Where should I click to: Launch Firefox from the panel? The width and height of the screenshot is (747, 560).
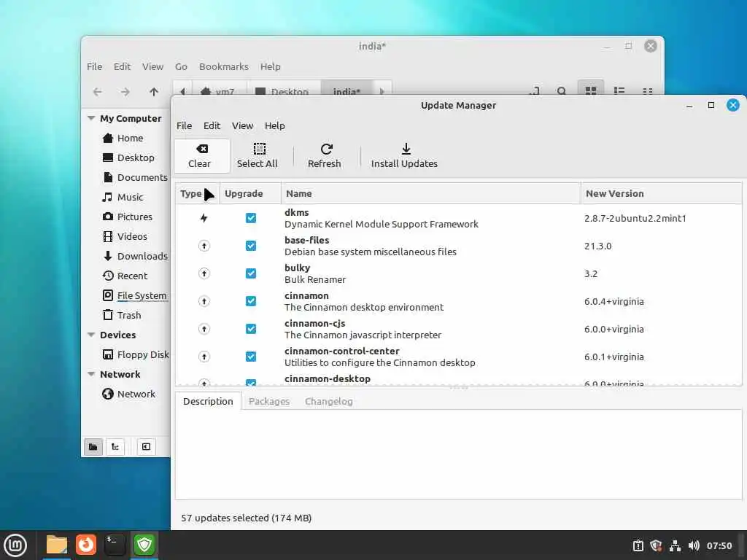coord(86,545)
